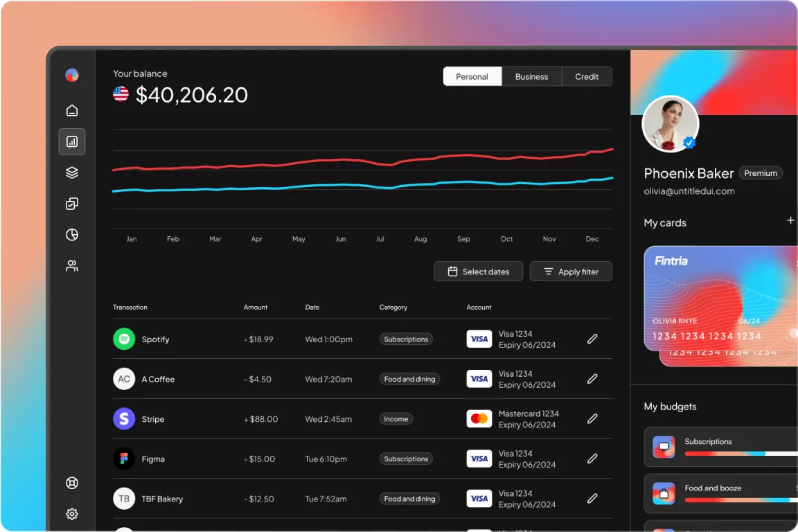Open the Home icon in sidebar
This screenshot has width=798, height=532.
(x=72, y=110)
